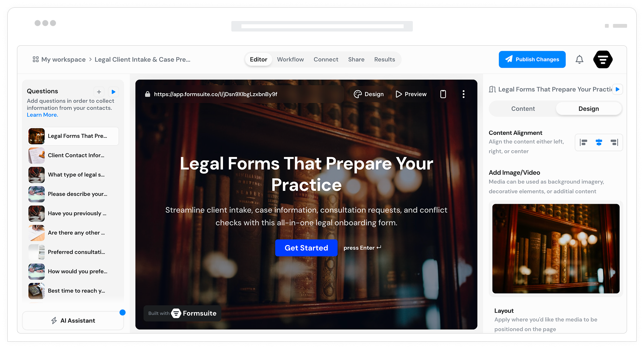Open the three-dot more options menu
644x349 pixels.
click(463, 94)
